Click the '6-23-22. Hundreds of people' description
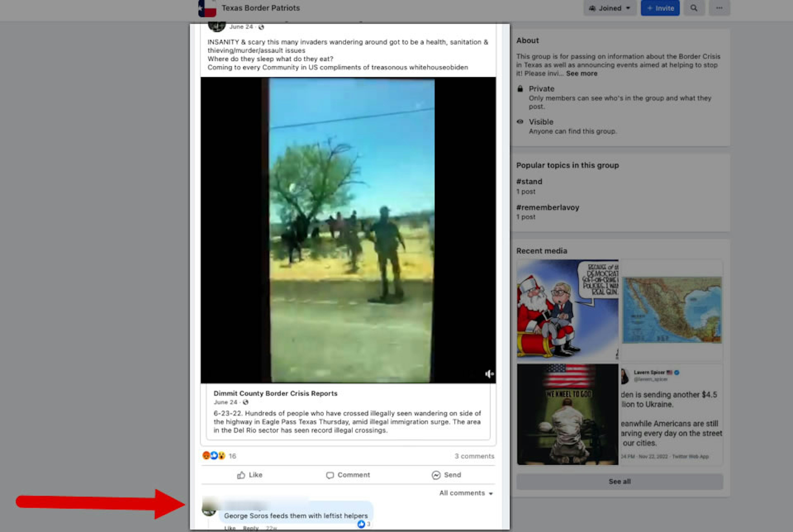Image resolution: width=793 pixels, height=532 pixels. tap(347, 422)
